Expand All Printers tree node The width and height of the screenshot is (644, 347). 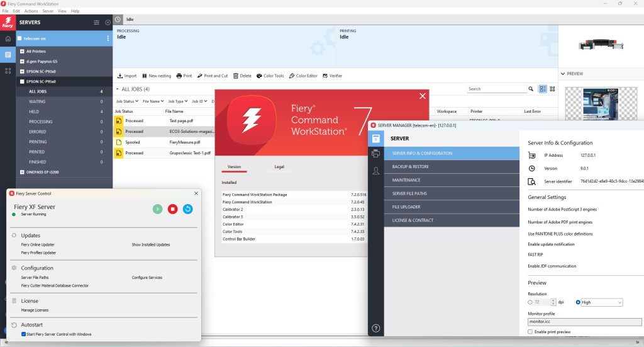[22, 52]
